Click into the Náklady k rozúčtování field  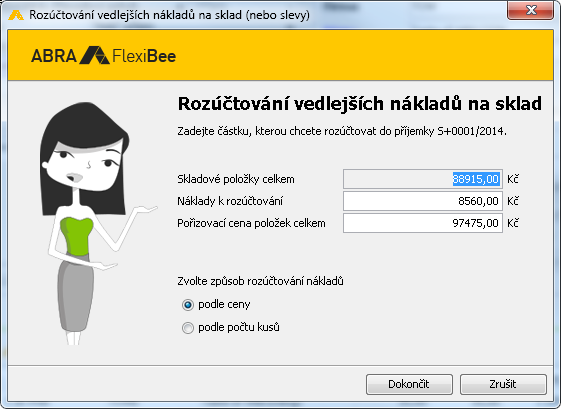tap(423, 201)
